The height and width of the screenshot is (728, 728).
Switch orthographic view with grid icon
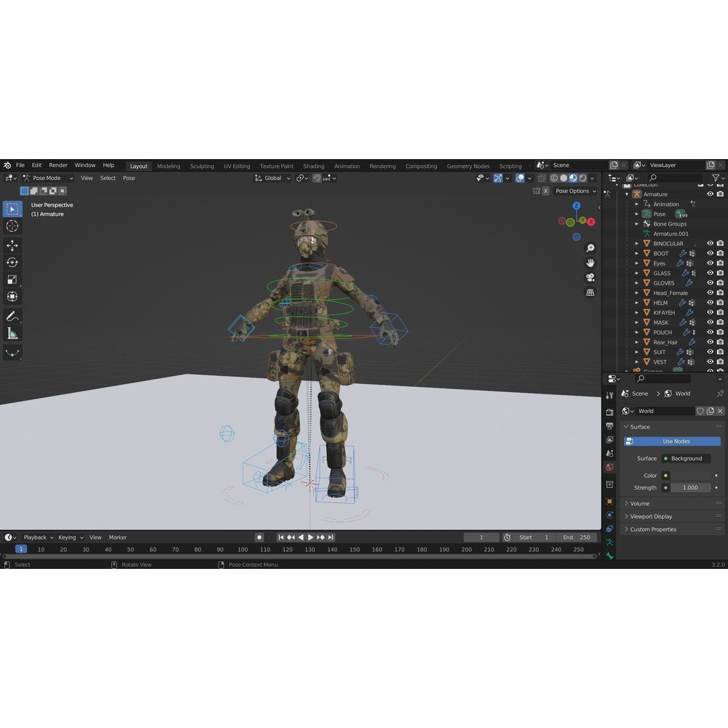(x=590, y=293)
